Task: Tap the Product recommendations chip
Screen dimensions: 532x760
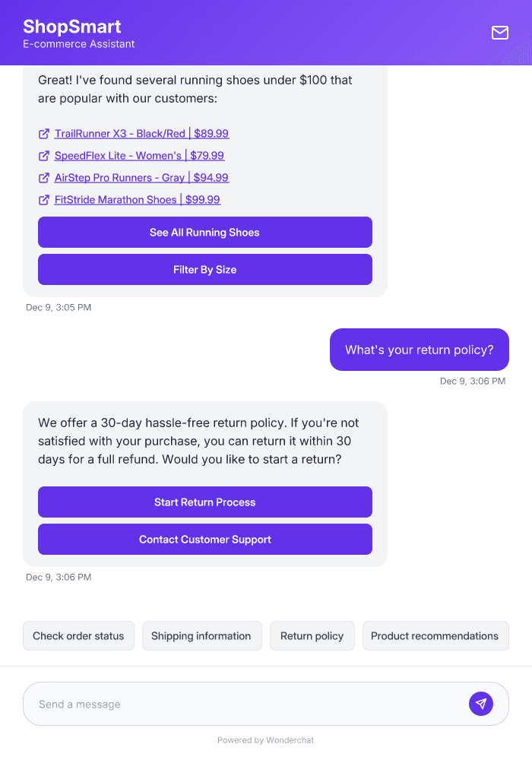Action: (x=435, y=635)
